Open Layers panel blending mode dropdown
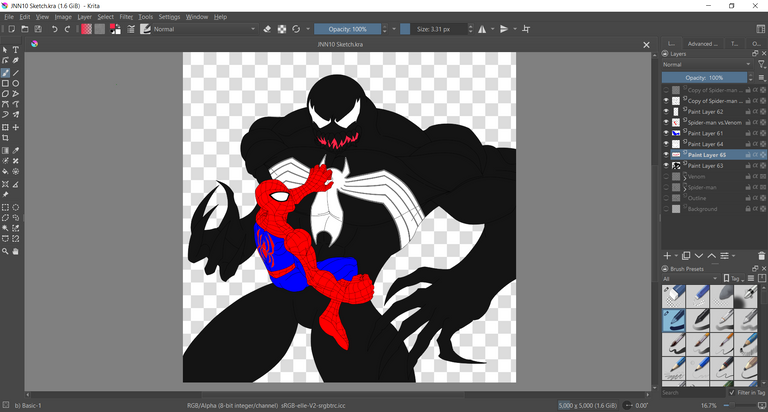Image resolution: width=768 pixels, height=412 pixels. 707,65
